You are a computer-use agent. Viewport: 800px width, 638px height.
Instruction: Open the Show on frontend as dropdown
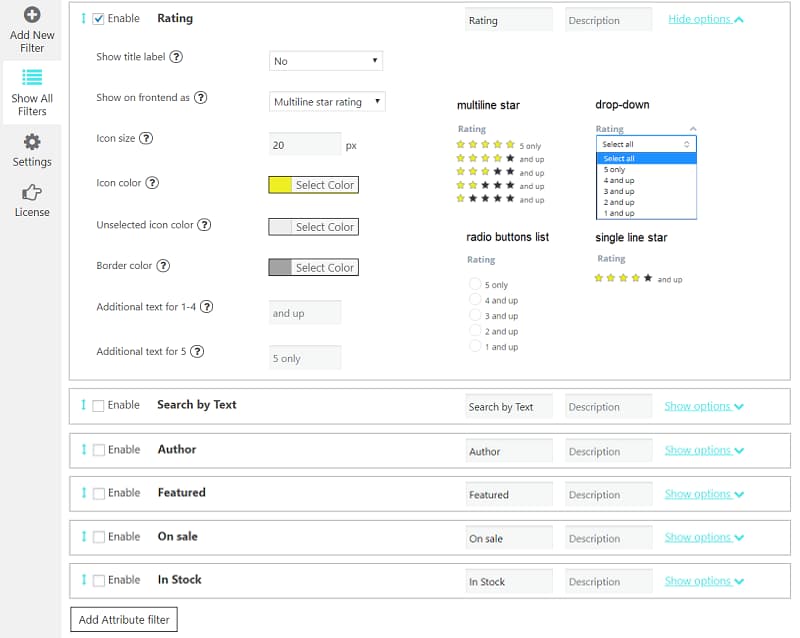[327, 102]
